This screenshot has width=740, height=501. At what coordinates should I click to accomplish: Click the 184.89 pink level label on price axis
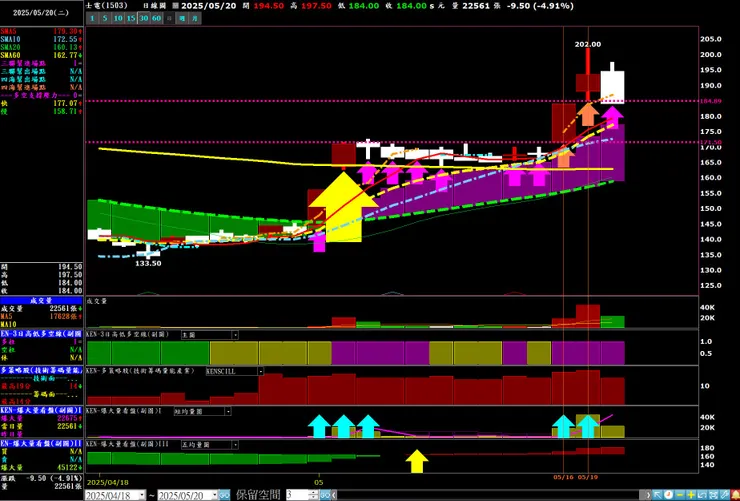(x=709, y=101)
